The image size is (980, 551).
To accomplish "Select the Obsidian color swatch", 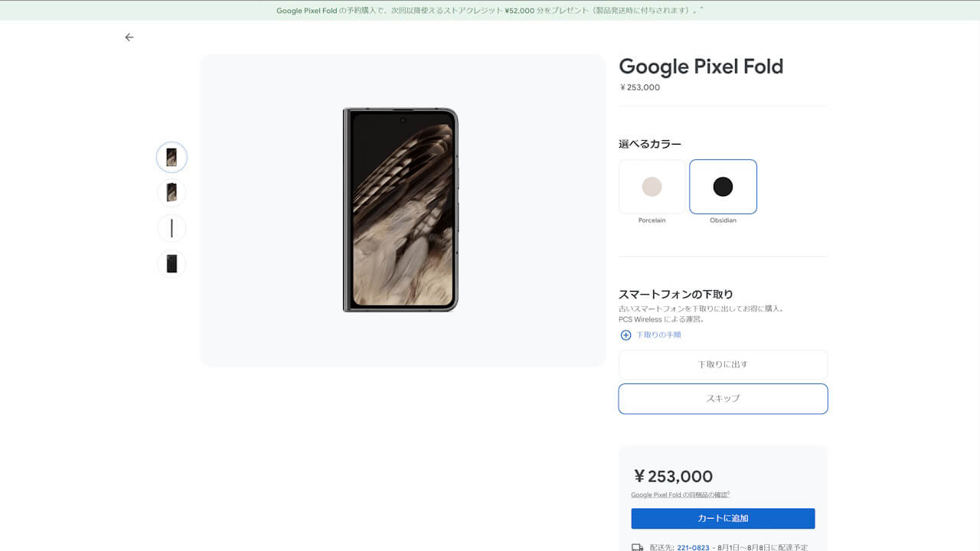I will tap(723, 186).
